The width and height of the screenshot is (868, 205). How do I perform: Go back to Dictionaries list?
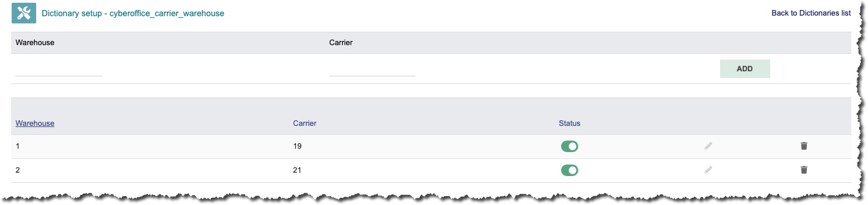point(811,13)
